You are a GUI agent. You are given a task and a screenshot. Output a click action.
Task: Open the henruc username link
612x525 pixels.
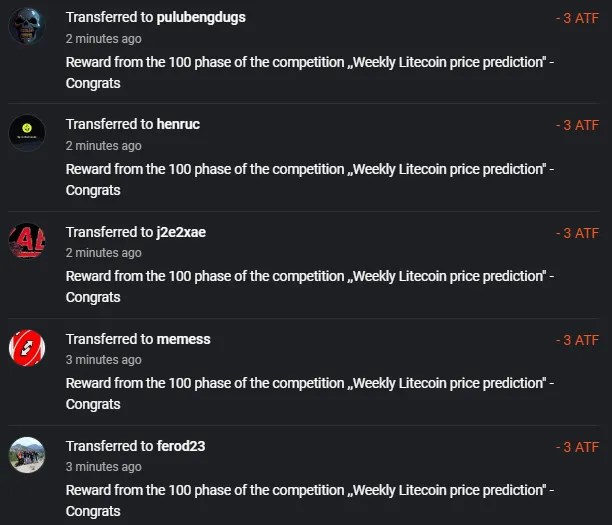click(x=178, y=124)
